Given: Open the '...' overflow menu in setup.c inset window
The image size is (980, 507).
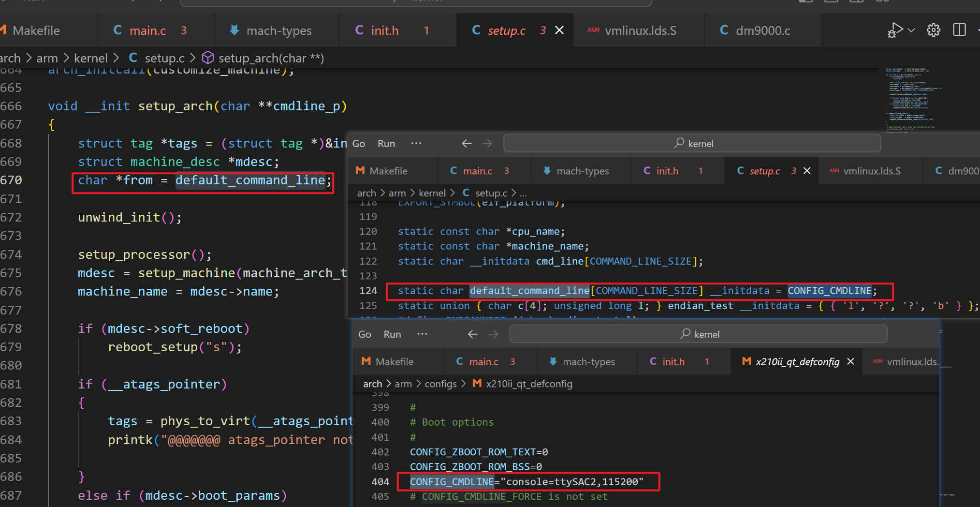Looking at the screenshot, I should [416, 143].
